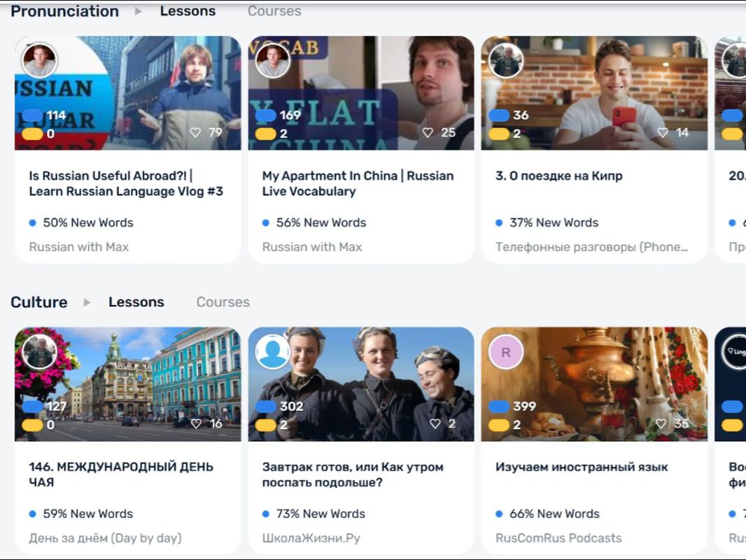The height and width of the screenshot is (560, 746).
Task: Open 'Завтрак готов, или Как утром' lesson title
Action: (x=353, y=475)
